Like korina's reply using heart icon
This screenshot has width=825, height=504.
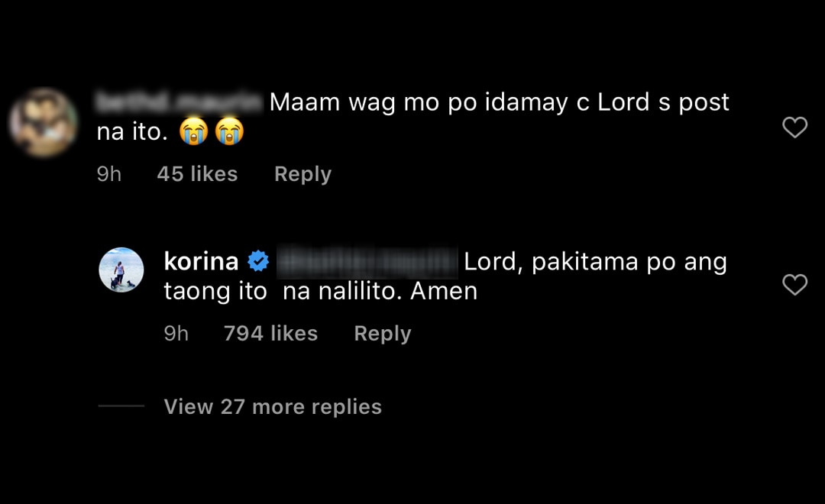(x=794, y=285)
